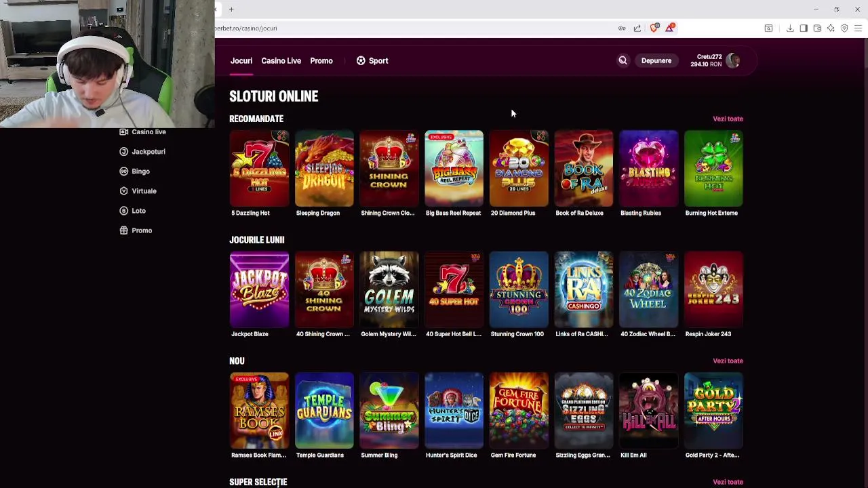This screenshot has height=488, width=868.
Task: Open the Leo AI sparkle icon
Action: pos(831,28)
